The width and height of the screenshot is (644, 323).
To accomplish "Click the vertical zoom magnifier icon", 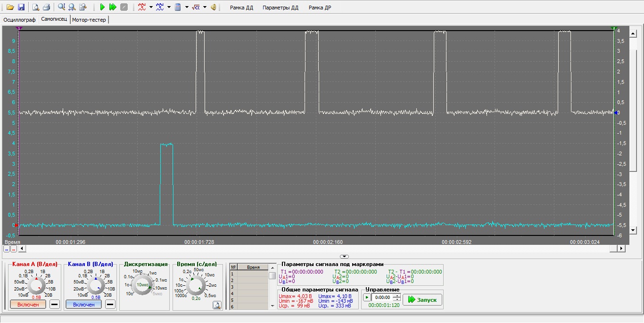I will pyautogui.click(x=61, y=7).
